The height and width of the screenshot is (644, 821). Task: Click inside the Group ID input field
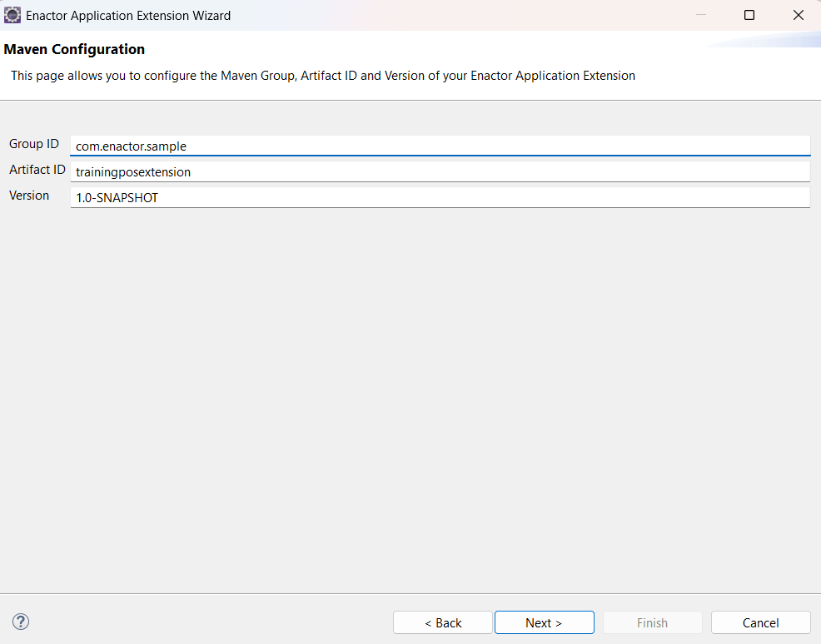coord(333,145)
